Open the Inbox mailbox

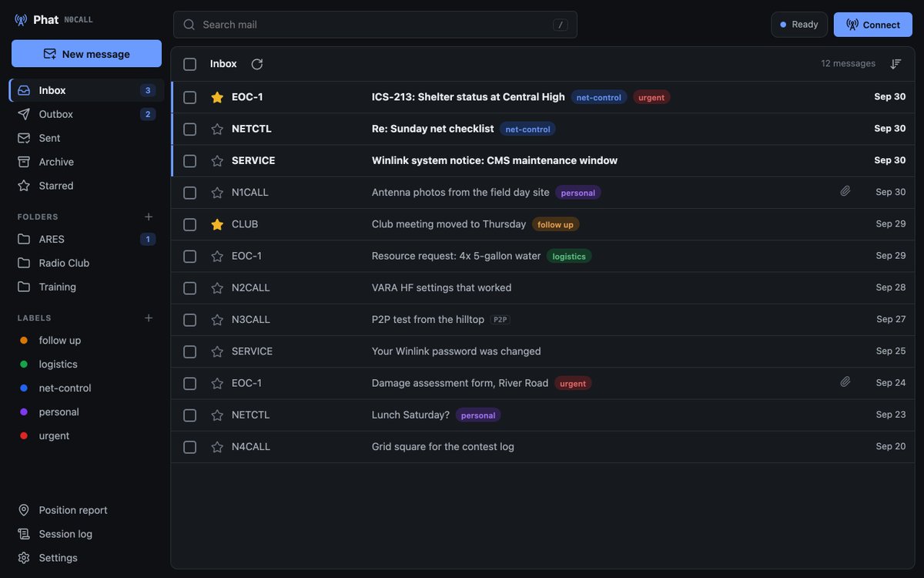point(86,90)
